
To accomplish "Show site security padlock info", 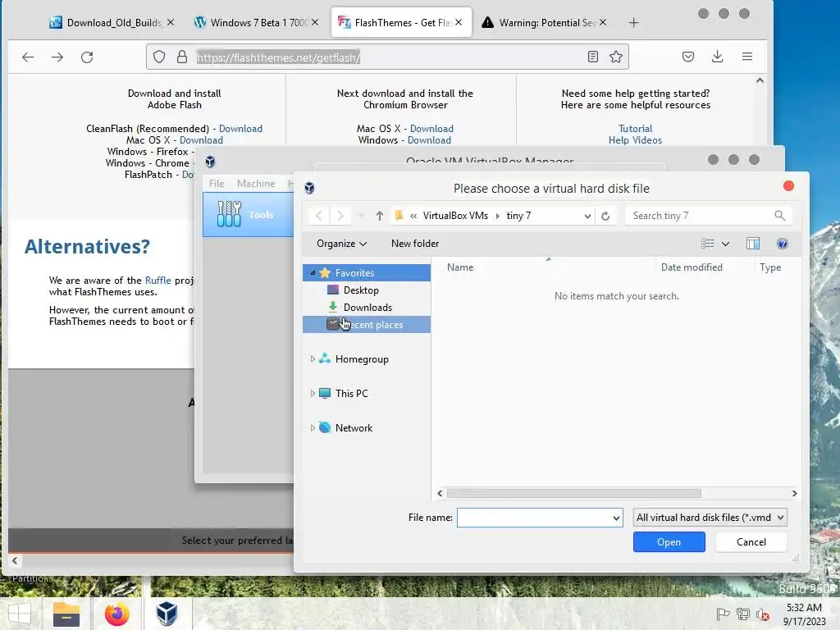I will coord(182,57).
